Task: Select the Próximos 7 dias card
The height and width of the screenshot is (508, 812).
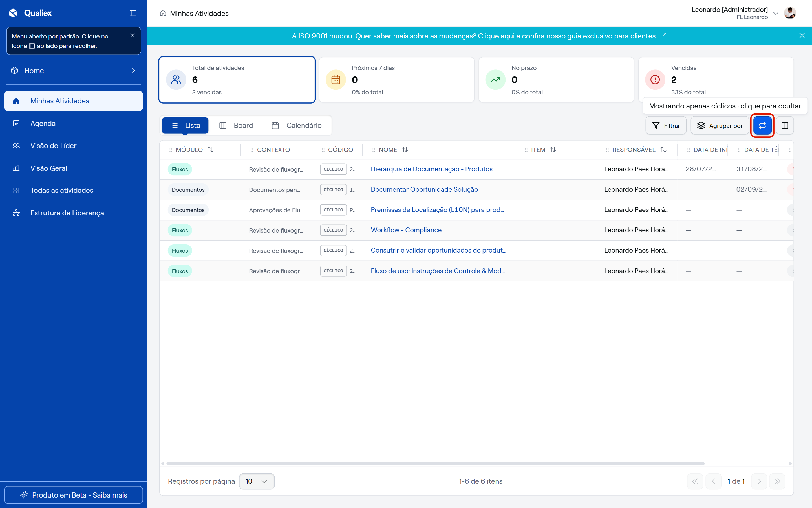Action: (397, 80)
